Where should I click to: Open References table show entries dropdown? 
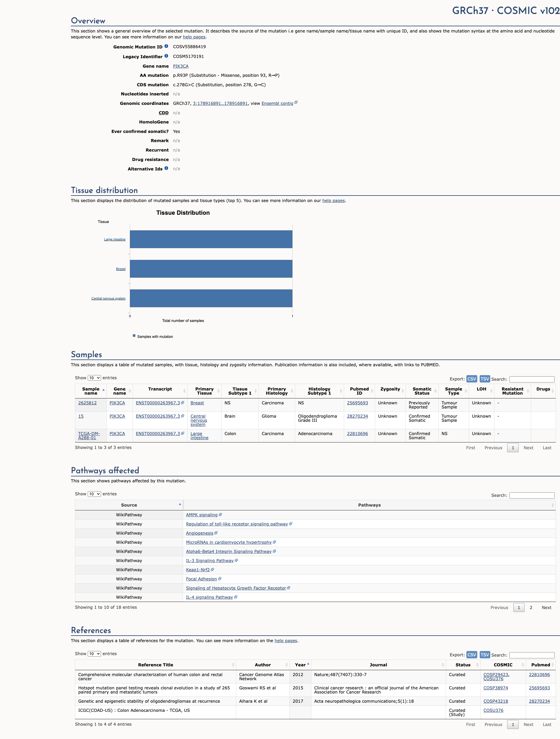tap(94, 653)
